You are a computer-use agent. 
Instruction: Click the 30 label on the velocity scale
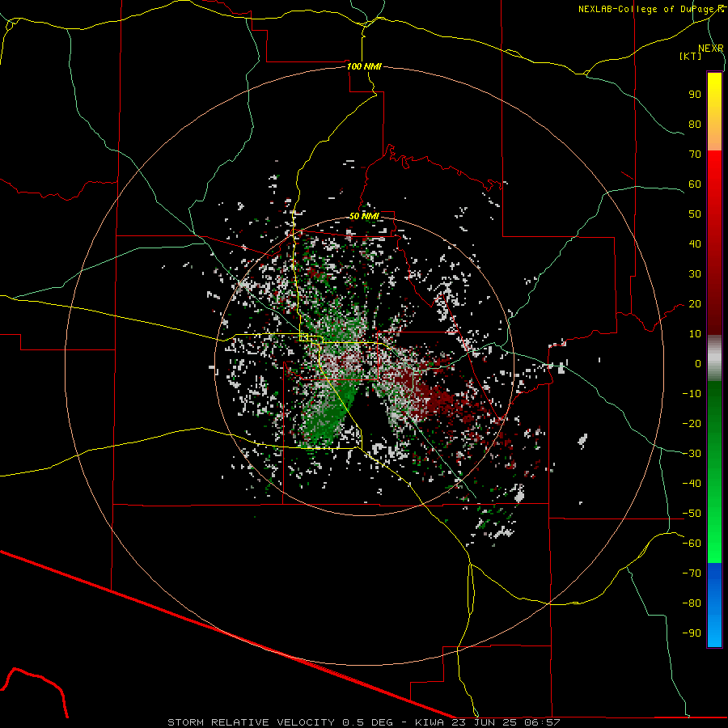695,274
